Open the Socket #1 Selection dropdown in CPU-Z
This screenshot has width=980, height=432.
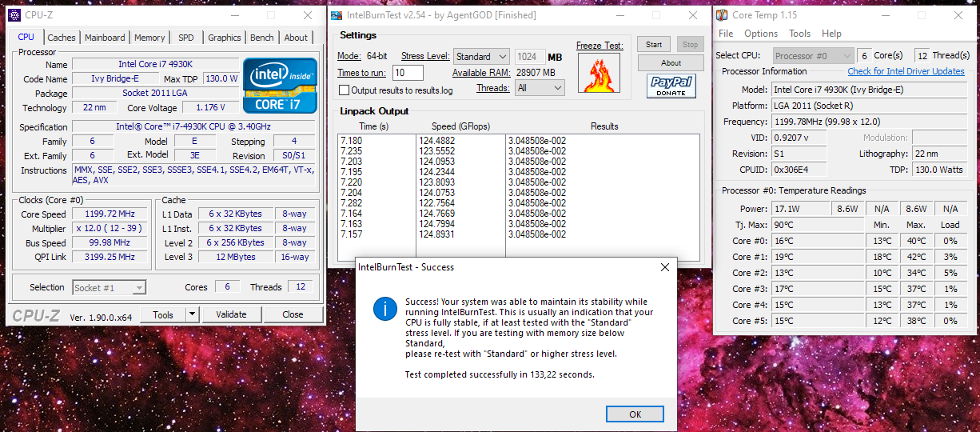tap(110, 287)
